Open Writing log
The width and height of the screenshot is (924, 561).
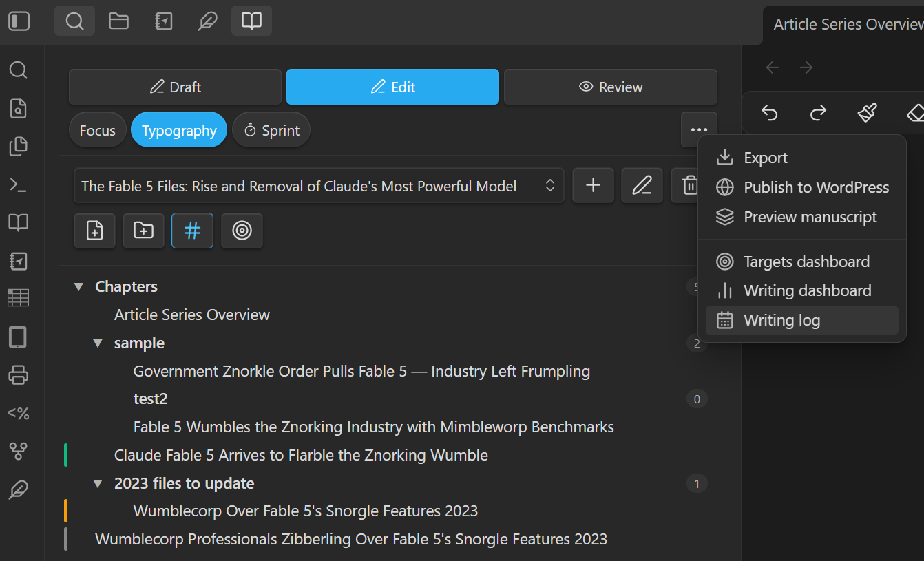pyautogui.click(x=801, y=320)
